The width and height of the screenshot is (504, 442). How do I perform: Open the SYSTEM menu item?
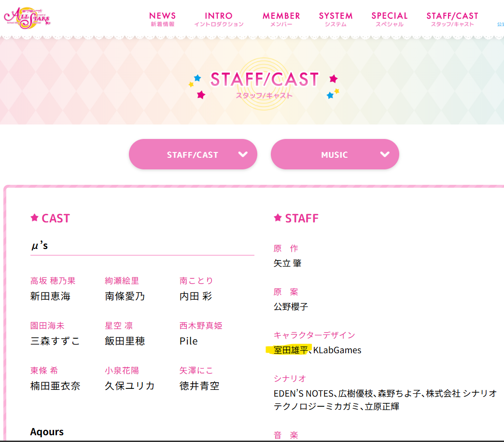pyautogui.click(x=336, y=19)
